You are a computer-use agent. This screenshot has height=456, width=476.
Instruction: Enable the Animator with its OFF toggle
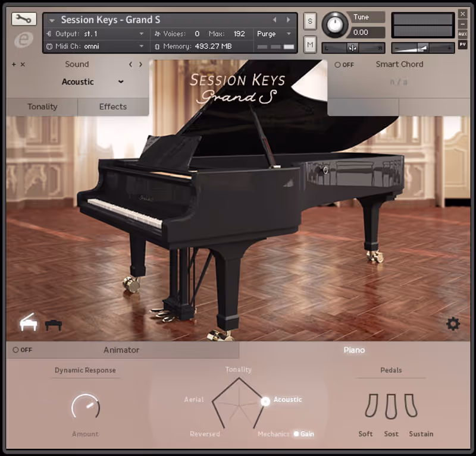point(16,350)
